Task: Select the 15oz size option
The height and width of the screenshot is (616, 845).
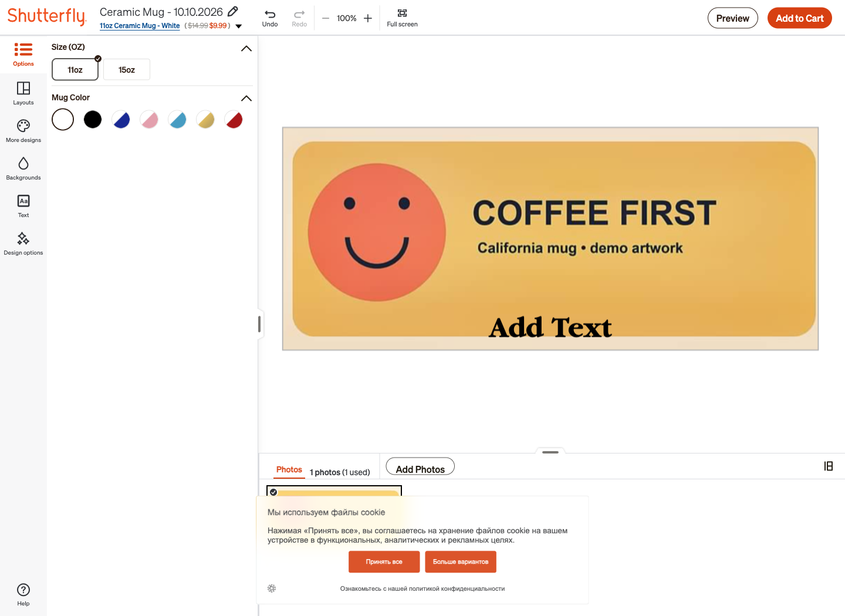Action: pyautogui.click(x=127, y=69)
